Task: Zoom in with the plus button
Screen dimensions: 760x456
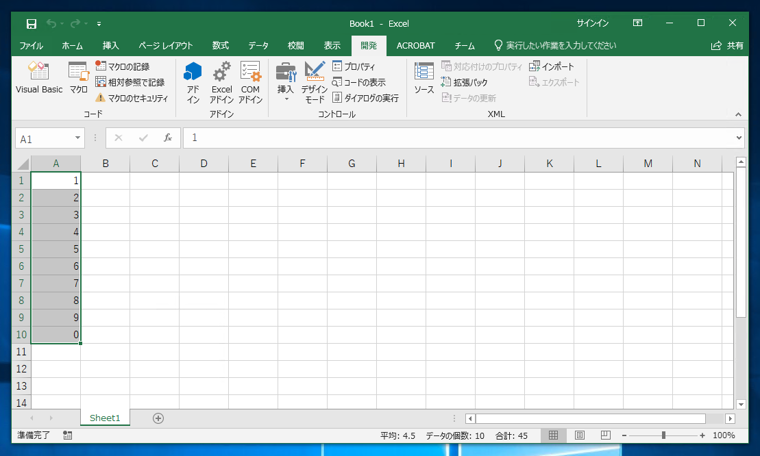Action: (702, 435)
